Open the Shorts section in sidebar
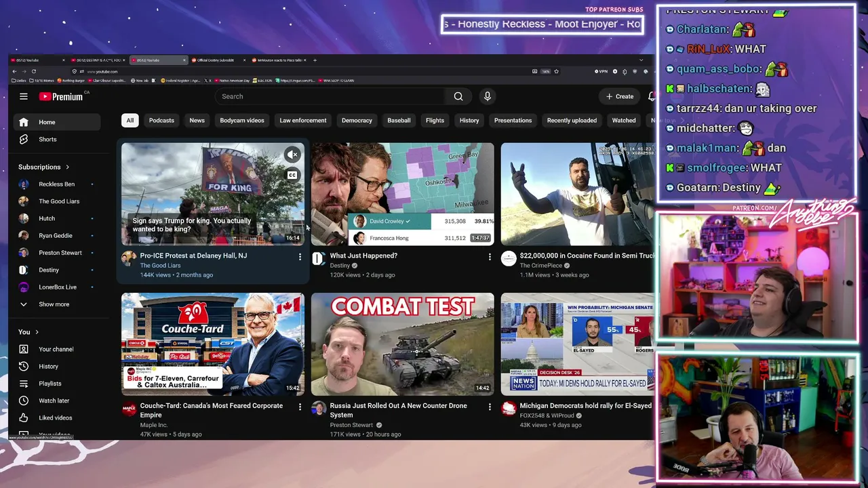The height and width of the screenshot is (488, 868). (x=58, y=139)
